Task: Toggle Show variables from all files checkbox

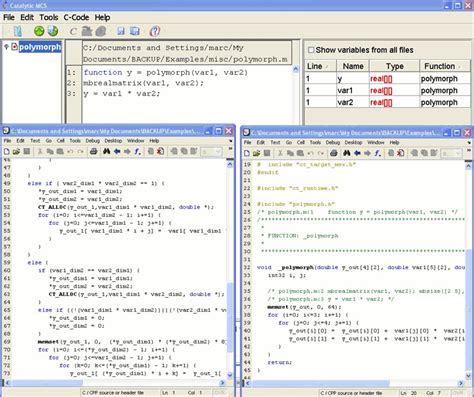Action: click(x=311, y=50)
